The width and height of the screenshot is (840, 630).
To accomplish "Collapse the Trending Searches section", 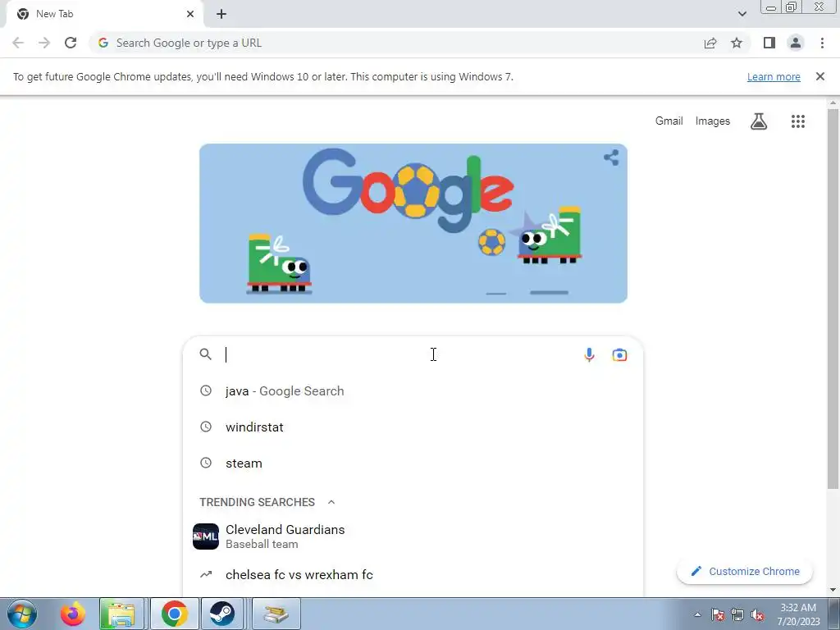I will pyautogui.click(x=331, y=502).
